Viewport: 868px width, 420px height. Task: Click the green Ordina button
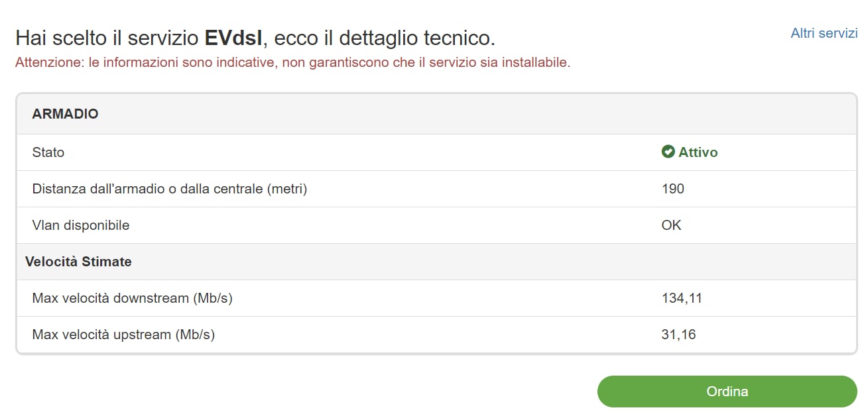pos(727,392)
